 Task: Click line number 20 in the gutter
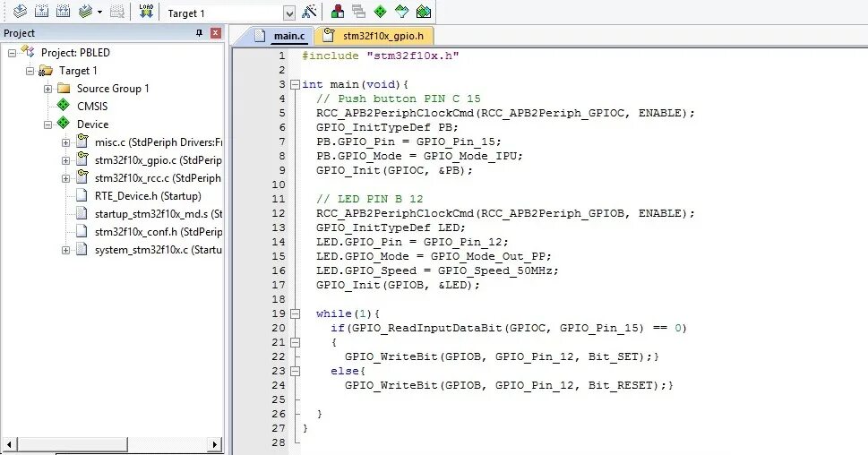coord(279,328)
